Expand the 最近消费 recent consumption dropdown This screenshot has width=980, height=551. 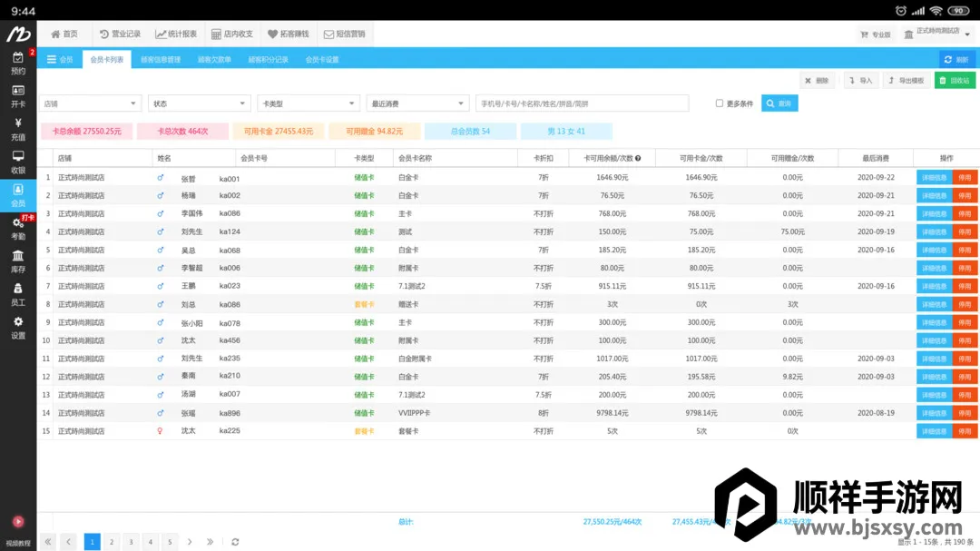click(x=417, y=103)
